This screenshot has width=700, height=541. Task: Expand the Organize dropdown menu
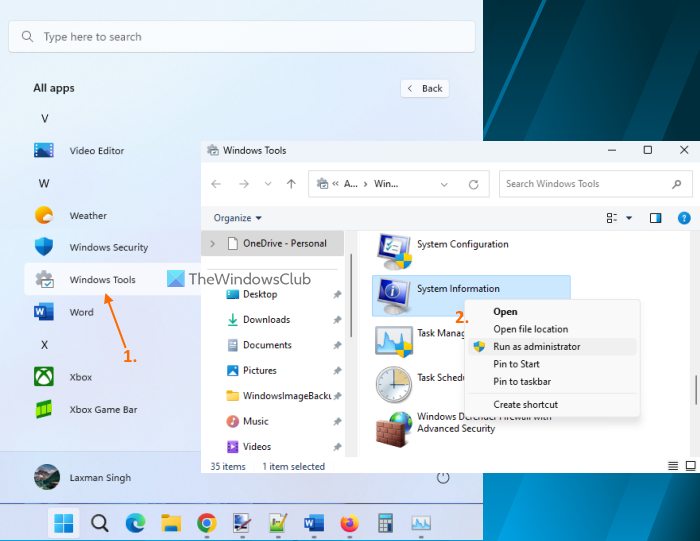point(238,218)
